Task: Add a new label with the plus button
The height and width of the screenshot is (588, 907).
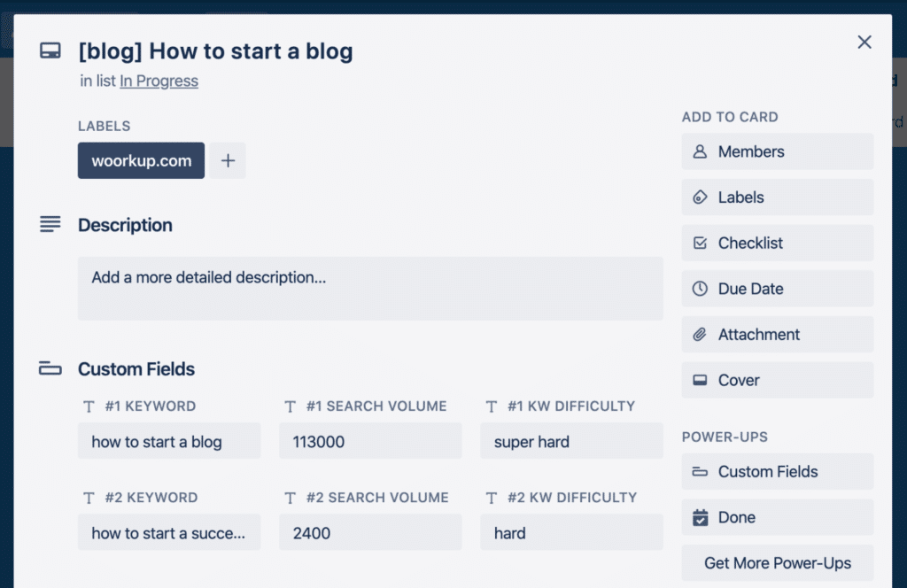Action: tap(227, 160)
